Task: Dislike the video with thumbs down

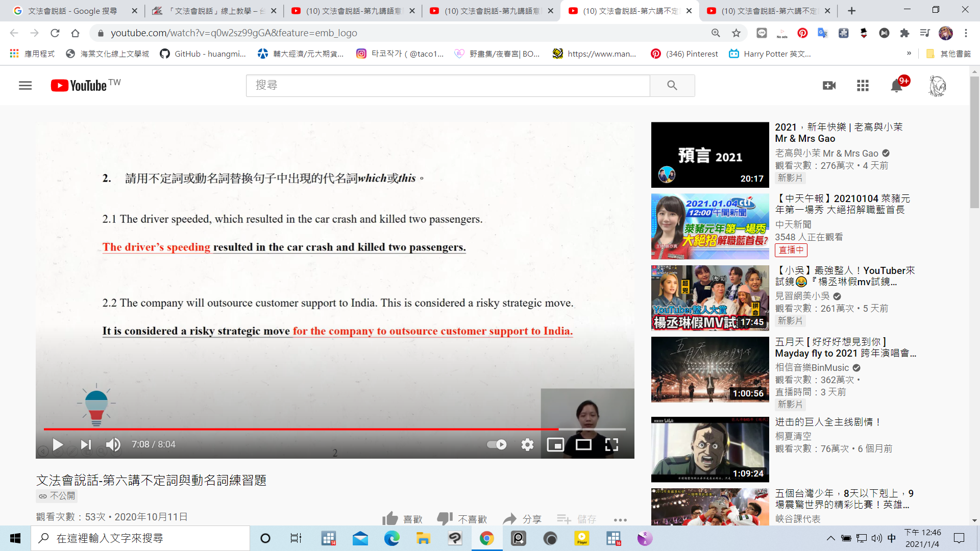Action: pos(462,519)
